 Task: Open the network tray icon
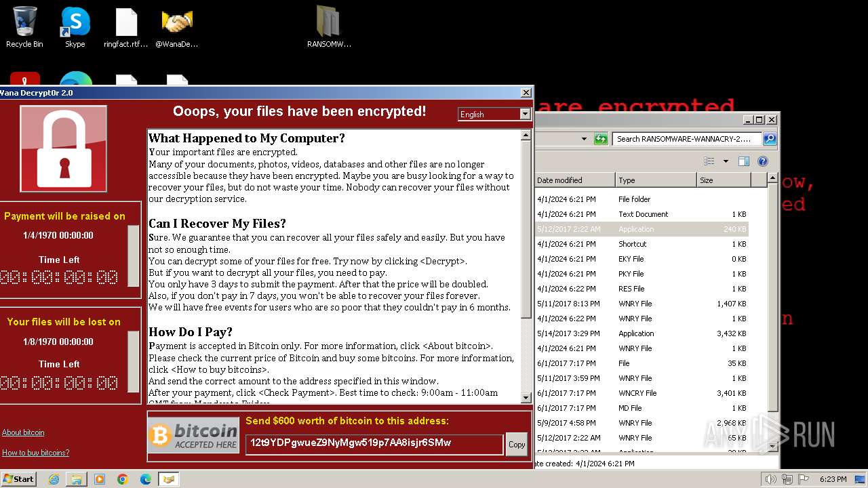(787, 479)
